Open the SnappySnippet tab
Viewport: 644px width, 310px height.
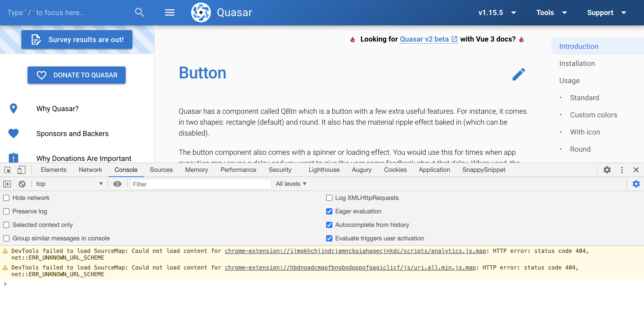[x=484, y=170]
